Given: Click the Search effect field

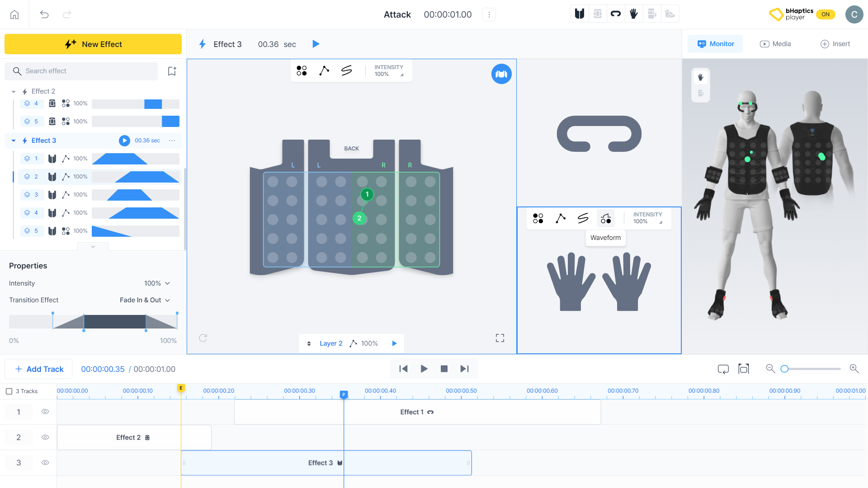Looking at the screenshot, I should click(x=81, y=71).
